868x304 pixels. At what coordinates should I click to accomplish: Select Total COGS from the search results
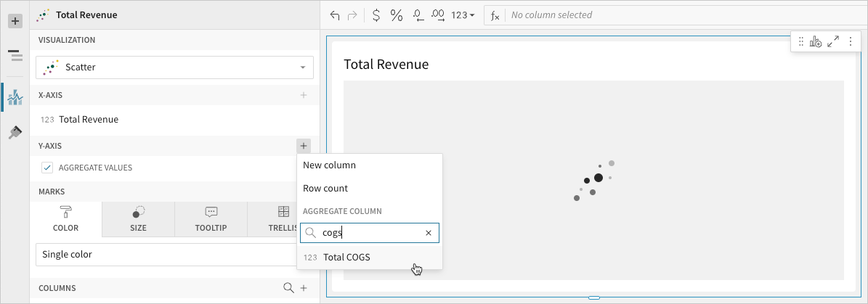346,257
